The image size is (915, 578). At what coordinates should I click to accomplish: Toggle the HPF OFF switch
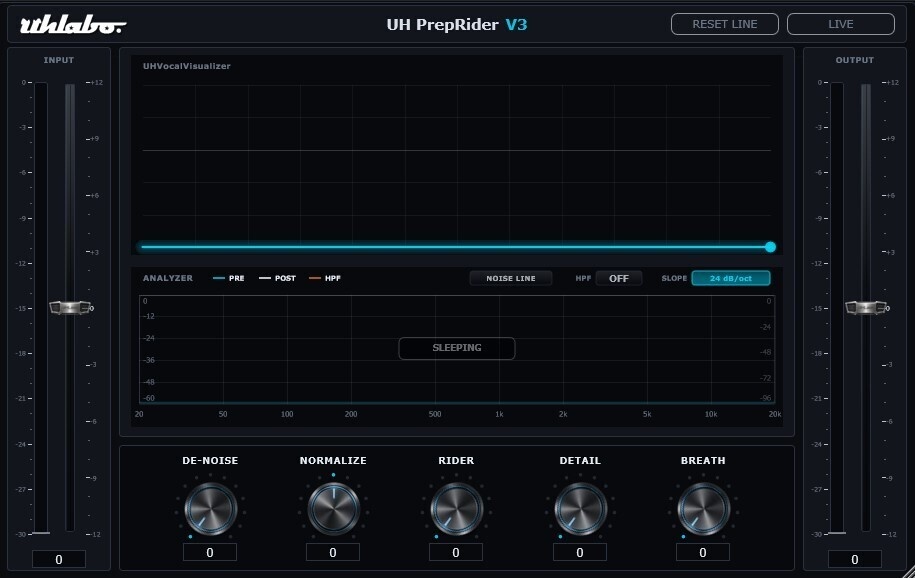619,278
